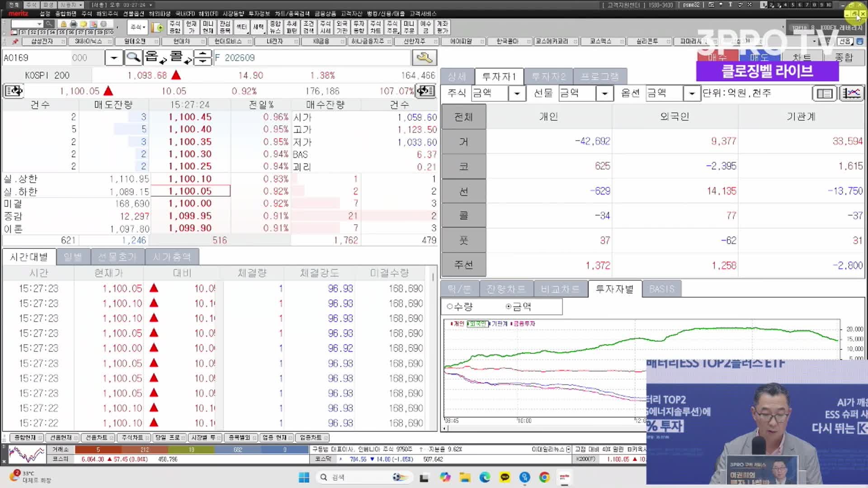Click the pin icon before 삼성전자 tab

point(15,41)
